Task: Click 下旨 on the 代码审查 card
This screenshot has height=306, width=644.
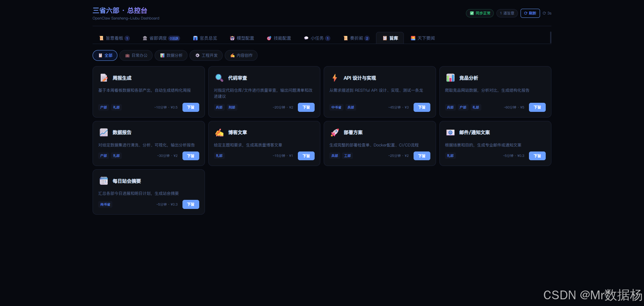Action: (306, 107)
